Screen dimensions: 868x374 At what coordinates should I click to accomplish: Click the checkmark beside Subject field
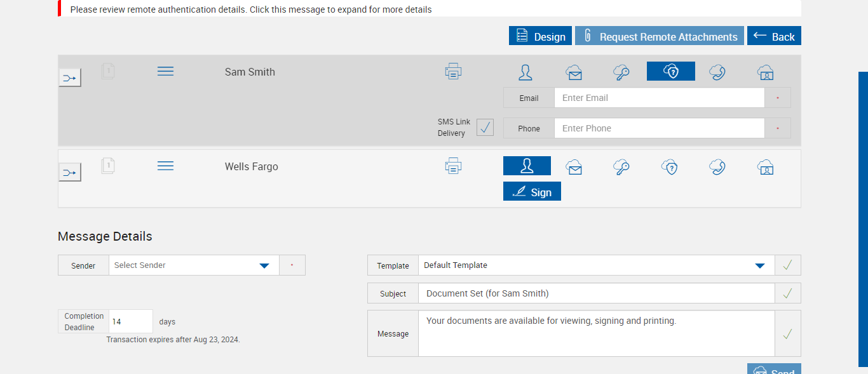(x=787, y=293)
